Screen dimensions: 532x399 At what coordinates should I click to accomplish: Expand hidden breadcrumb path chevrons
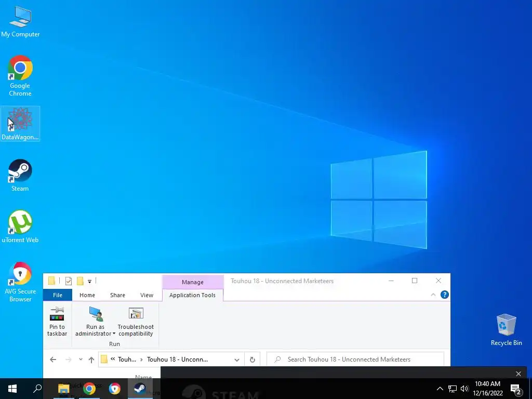click(113, 359)
